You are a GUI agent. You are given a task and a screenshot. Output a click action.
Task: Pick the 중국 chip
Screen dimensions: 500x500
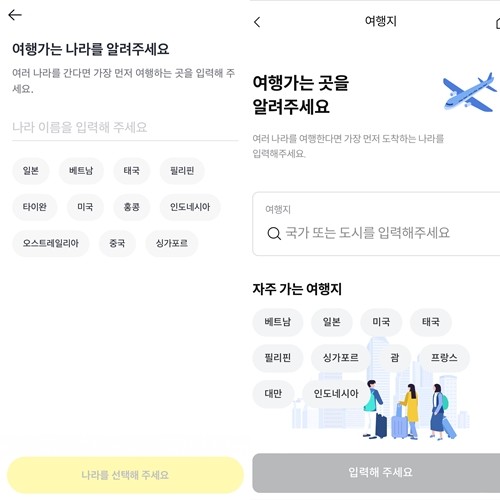coord(117,243)
